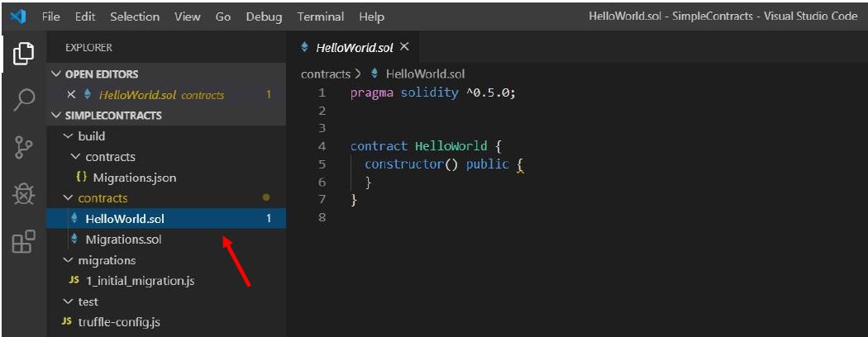Click the contracts breadcrumb in editor

(326, 74)
